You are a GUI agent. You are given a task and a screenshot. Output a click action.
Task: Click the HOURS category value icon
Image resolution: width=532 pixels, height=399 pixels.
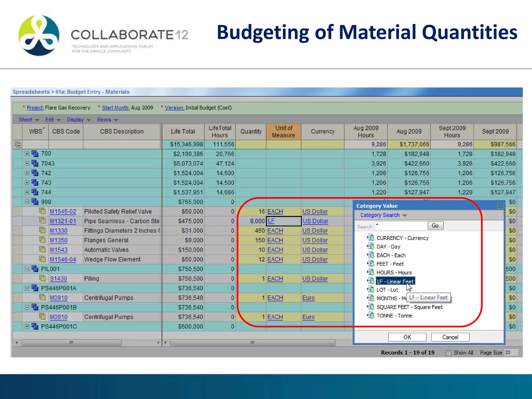pos(371,272)
